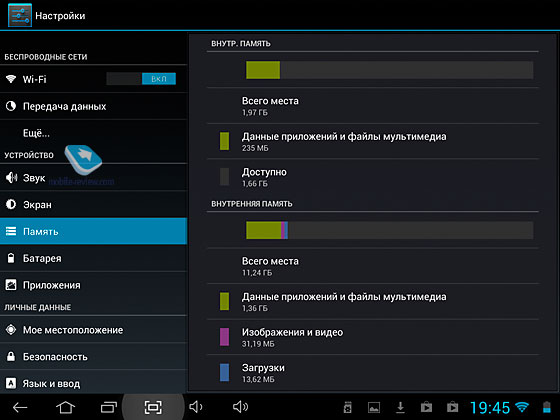The height and width of the screenshot is (420, 560).
Task: Open the Ещё... wireless options
Action: coord(94,133)
